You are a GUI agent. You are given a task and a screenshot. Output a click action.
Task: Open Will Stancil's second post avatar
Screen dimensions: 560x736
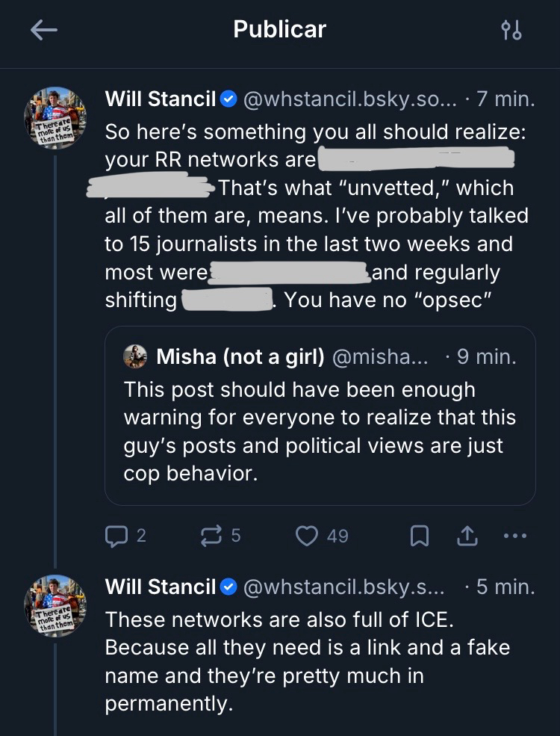pyautogui.click(x=55, y=605)
